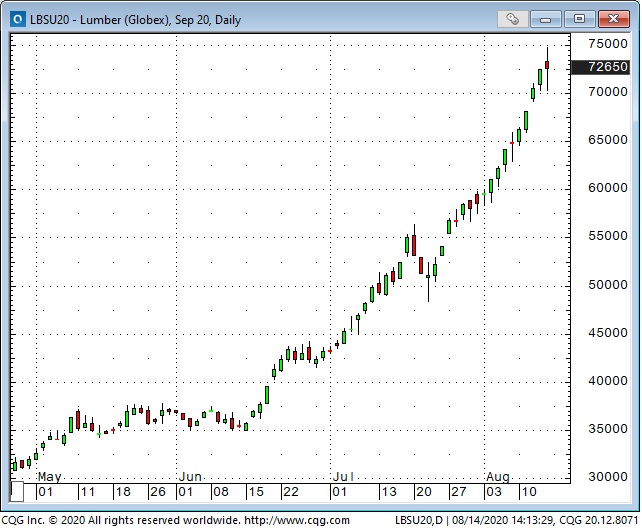Click the date label 20 in July
The height and width of the screenshot is (528, 642).
click(424, 492)
